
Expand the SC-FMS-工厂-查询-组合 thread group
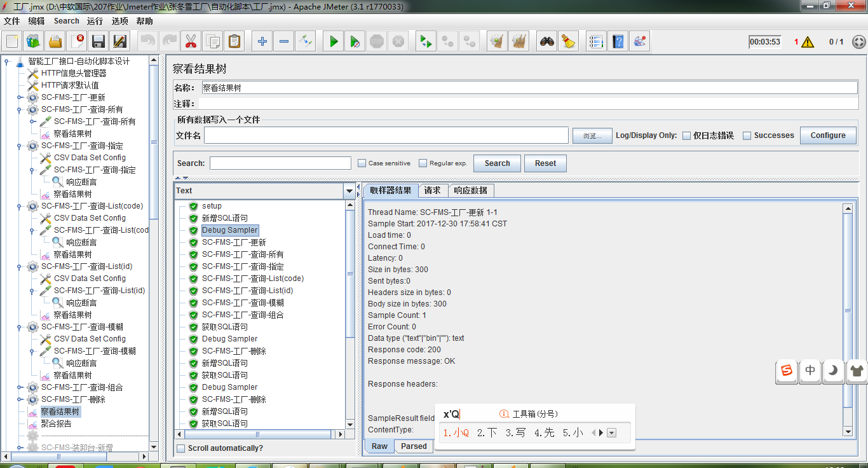(20, 388)
